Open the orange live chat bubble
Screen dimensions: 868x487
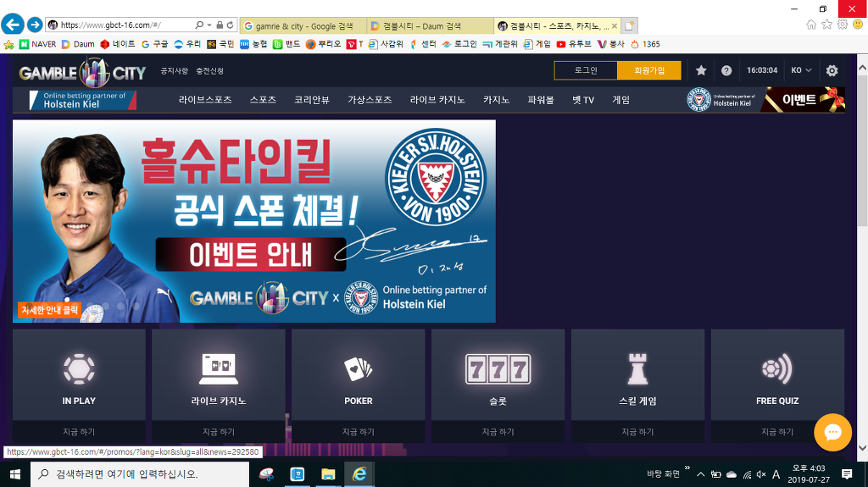click(832, 432)
